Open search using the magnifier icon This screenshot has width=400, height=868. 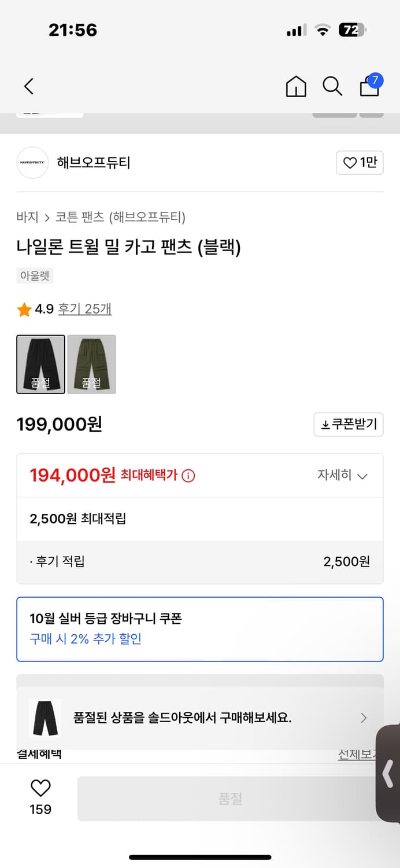point(332,86)
